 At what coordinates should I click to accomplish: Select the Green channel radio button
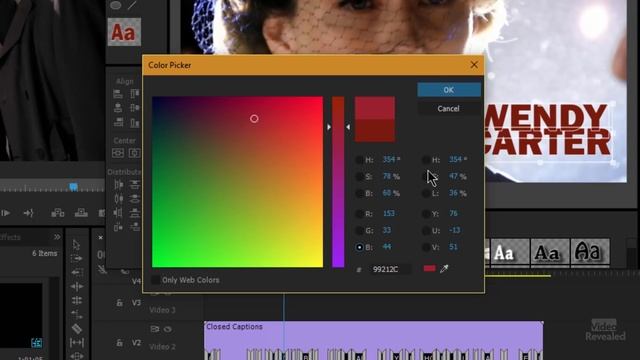pos(359,231)
